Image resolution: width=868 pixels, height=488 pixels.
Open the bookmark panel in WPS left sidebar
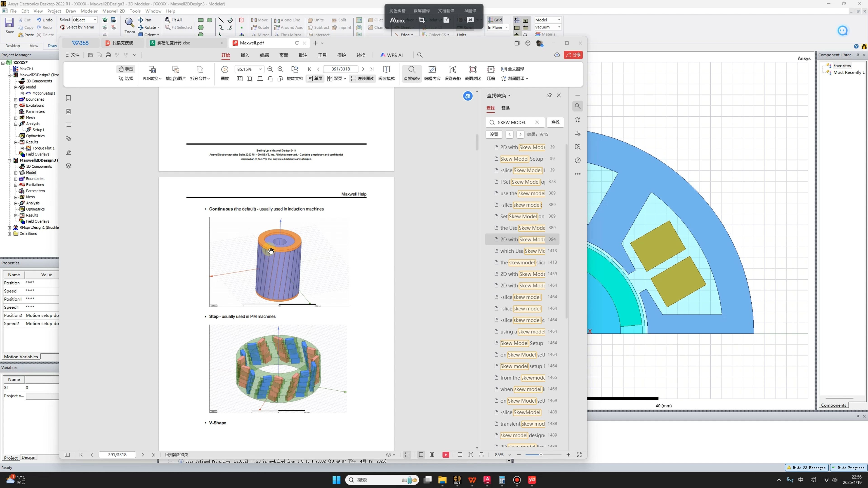68,98
